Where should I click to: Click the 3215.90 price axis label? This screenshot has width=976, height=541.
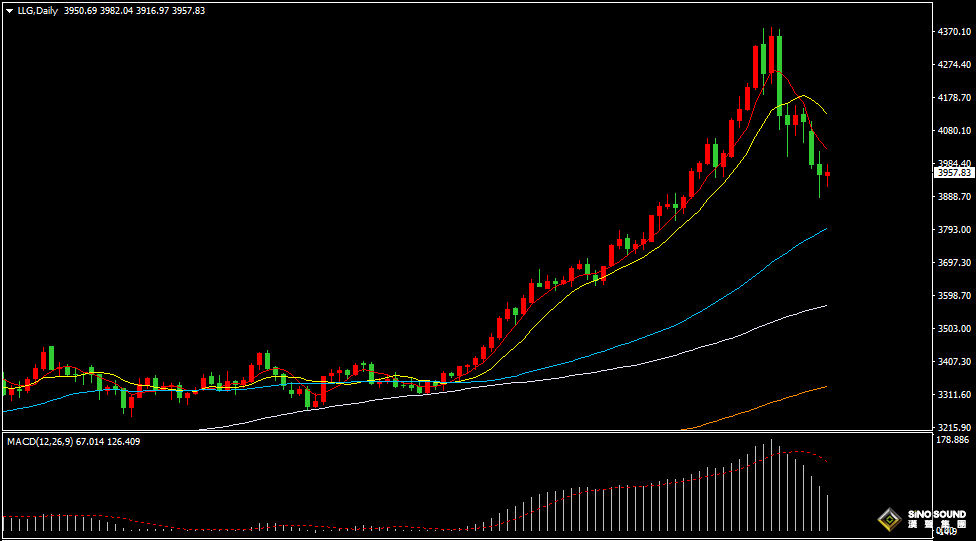(953, 427)
